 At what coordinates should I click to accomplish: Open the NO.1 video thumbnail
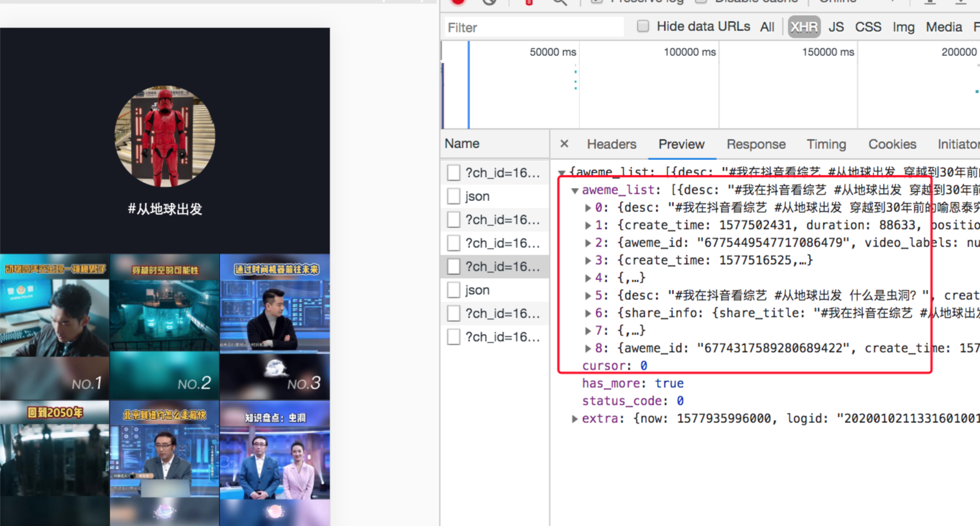pyautogui.click(x=54, y=326)
